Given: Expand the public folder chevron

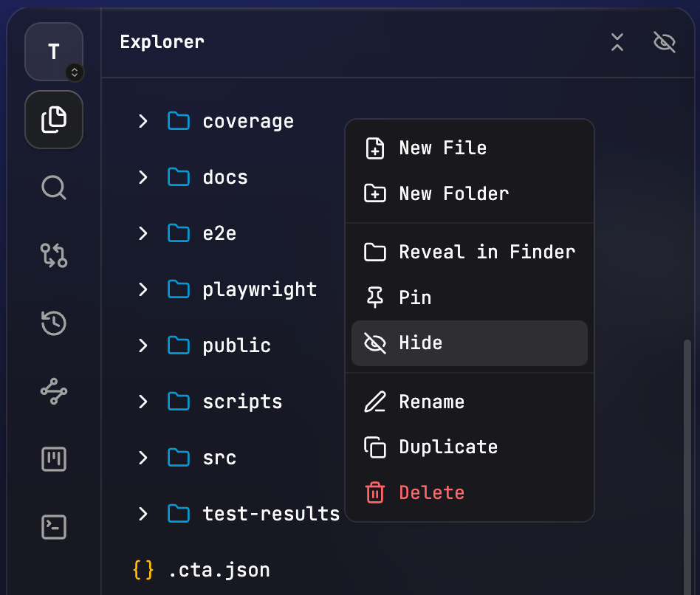Looking at the screenshot, I should (x=143, y=345).
